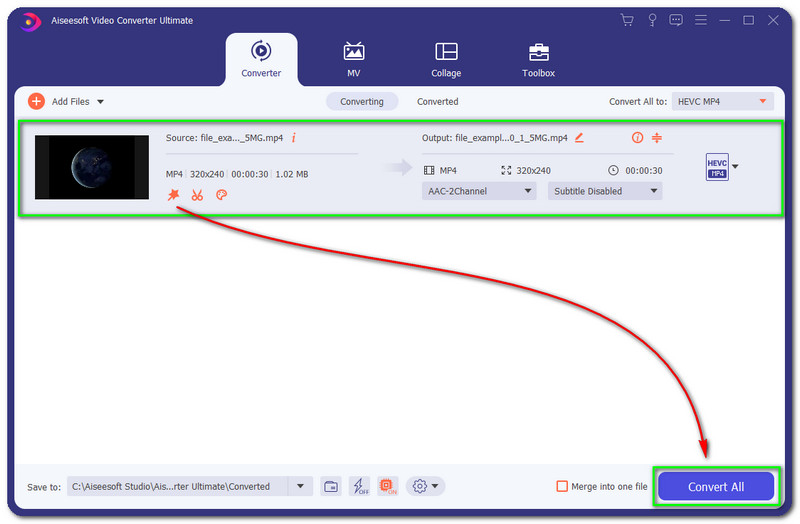The image size is (800, 524).
Task: Click the scissors Cut icon
Action: pos(197,195)
